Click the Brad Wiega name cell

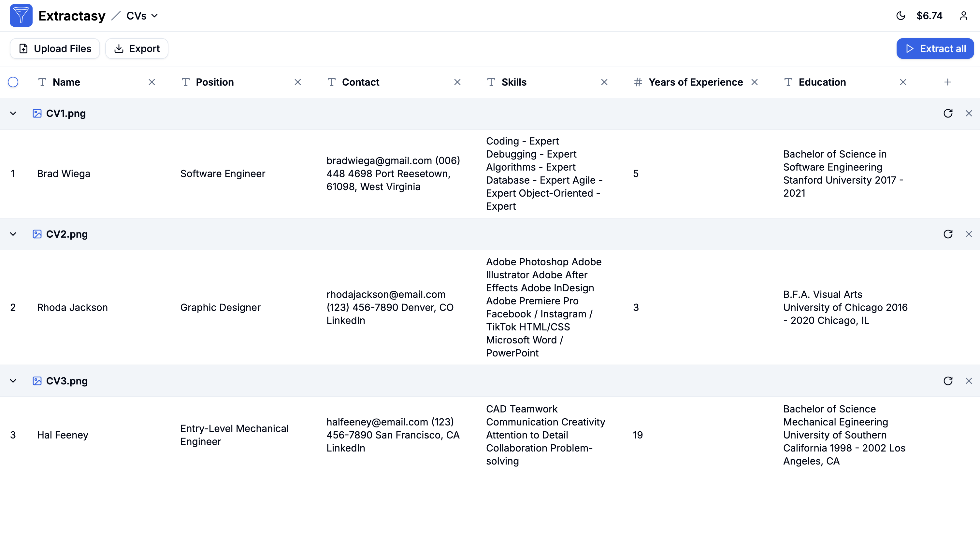click(x=64, y=174)
